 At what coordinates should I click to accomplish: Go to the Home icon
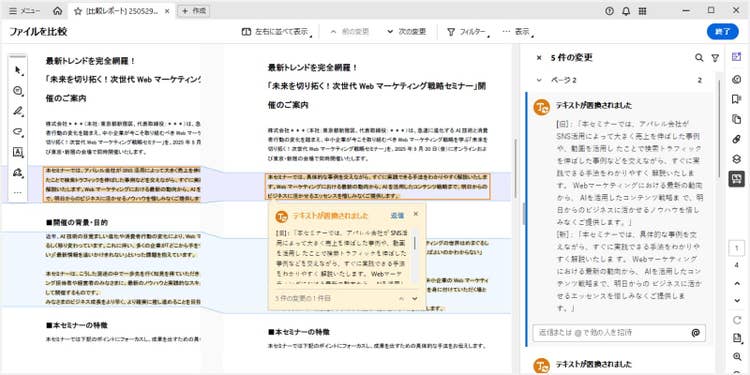point(57,11)
